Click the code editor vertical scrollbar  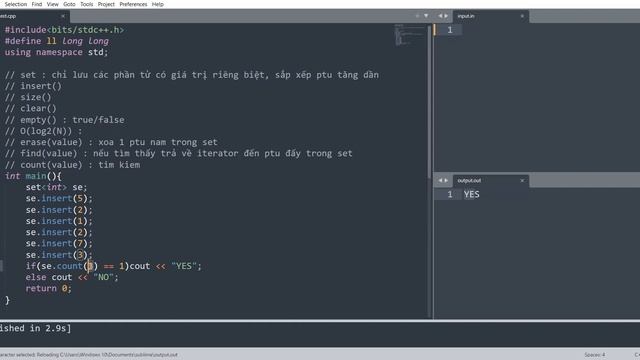(x=429, y=102)
